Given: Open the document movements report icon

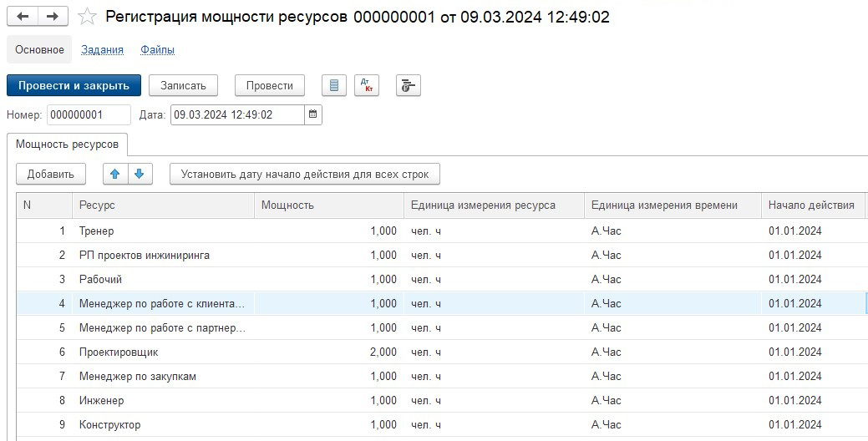Looking at the screenshot, I should click(334, 85).
